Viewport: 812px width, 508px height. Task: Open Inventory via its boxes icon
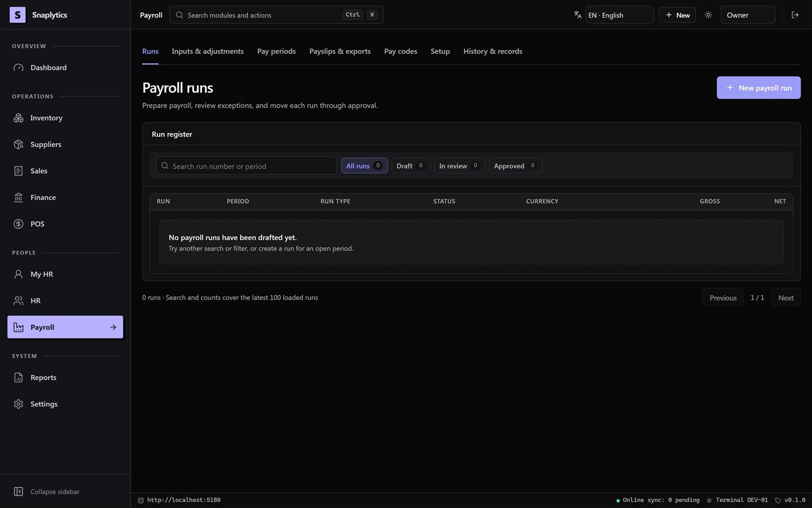19,118
